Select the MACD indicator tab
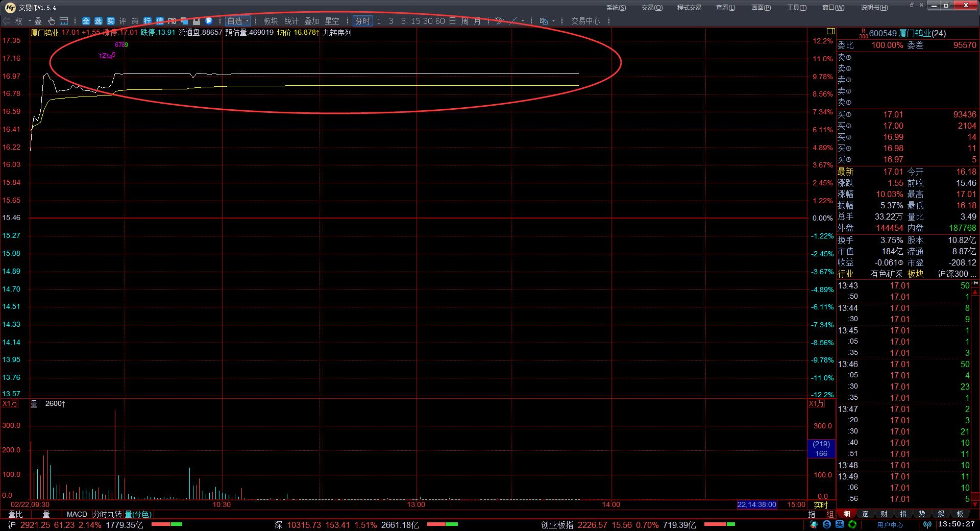Screen dimensions: 980x531 [77, 514]
